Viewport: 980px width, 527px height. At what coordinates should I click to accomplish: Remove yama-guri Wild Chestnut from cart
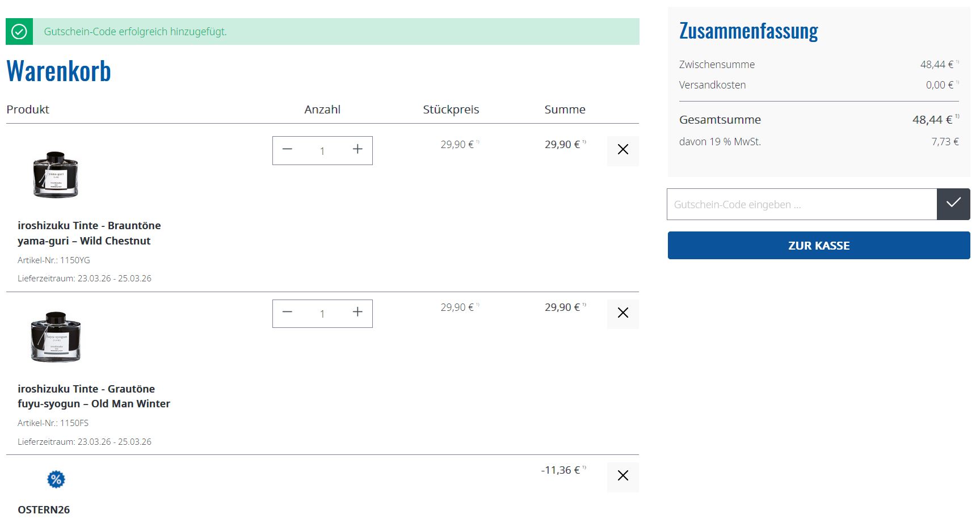pyautogui.click(x=623, y=150)
